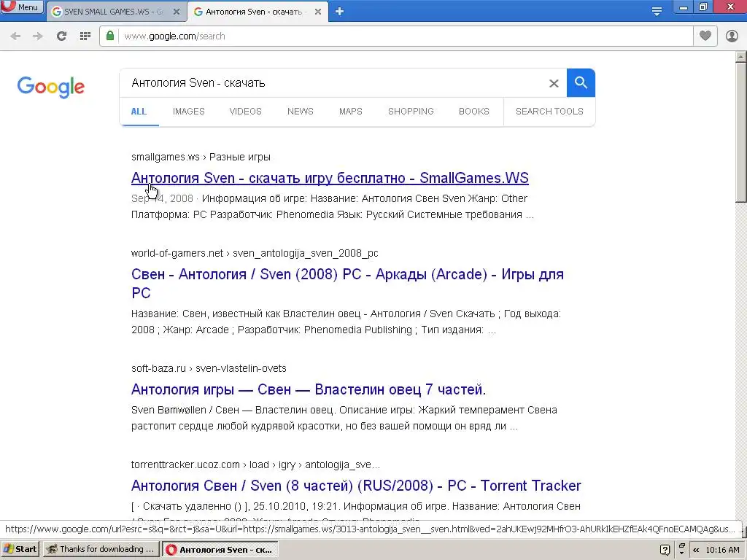Open the Windows Start button
This screenshot has width=747, height=560.
point(20,549)
